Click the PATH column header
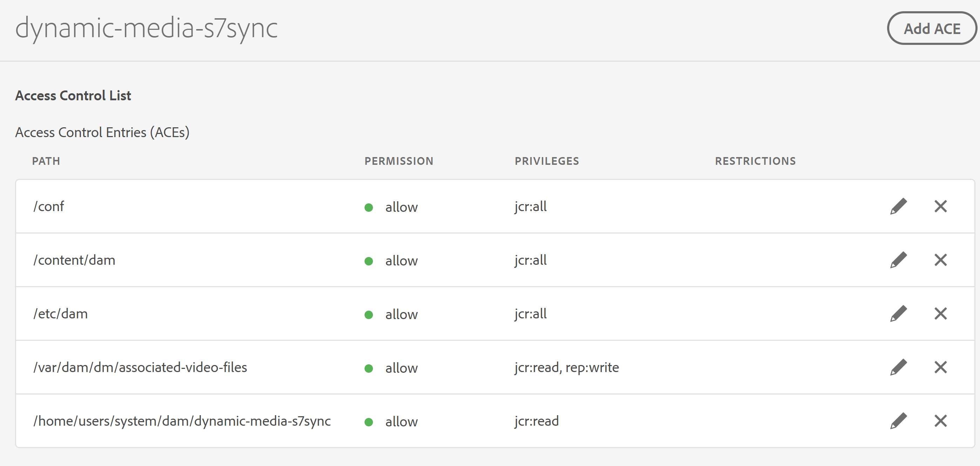 [x=46, y=161]
